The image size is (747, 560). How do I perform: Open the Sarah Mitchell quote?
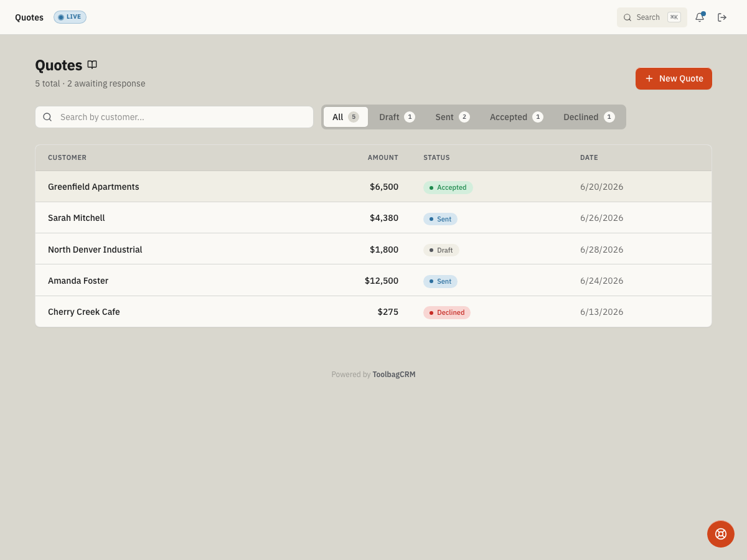pos(374,218)
